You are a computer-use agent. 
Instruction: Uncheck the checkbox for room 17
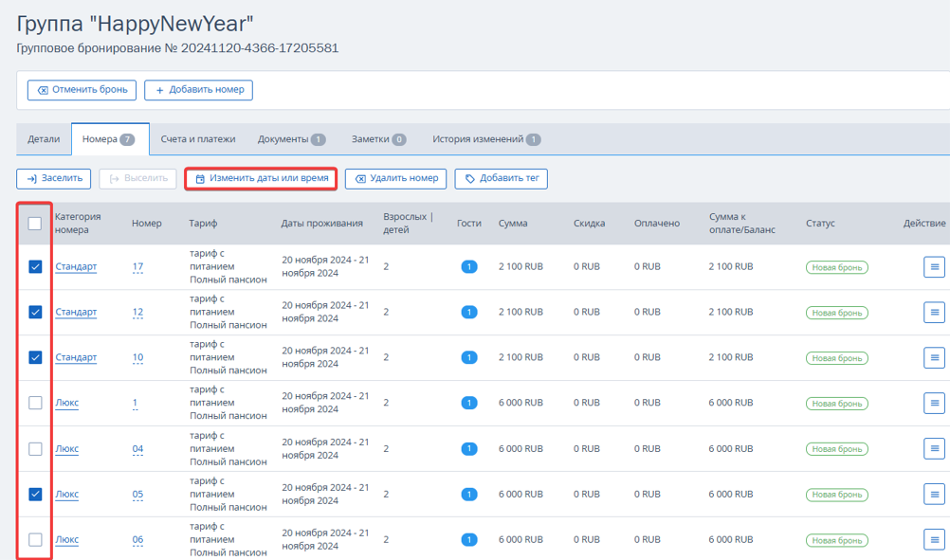coord(35,266)
